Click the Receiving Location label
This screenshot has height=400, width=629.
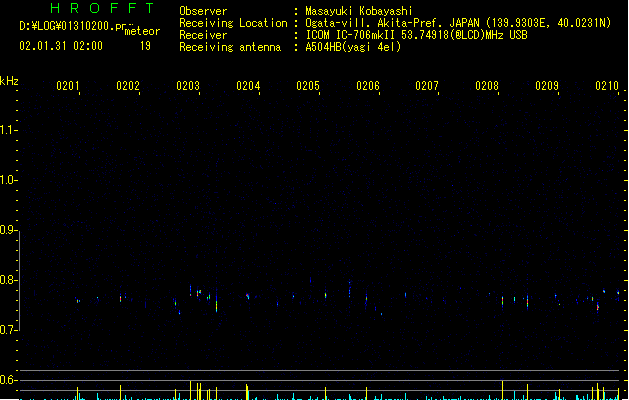tap(233, 23)
